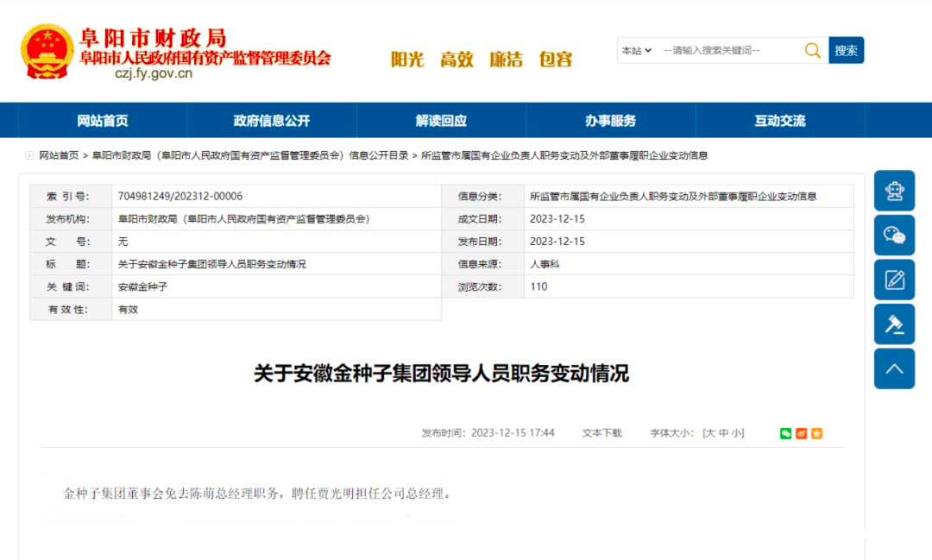Go to 解读回应 in navigation bar
Viewport: 932px width, 560px height.
tap(441, 121)
